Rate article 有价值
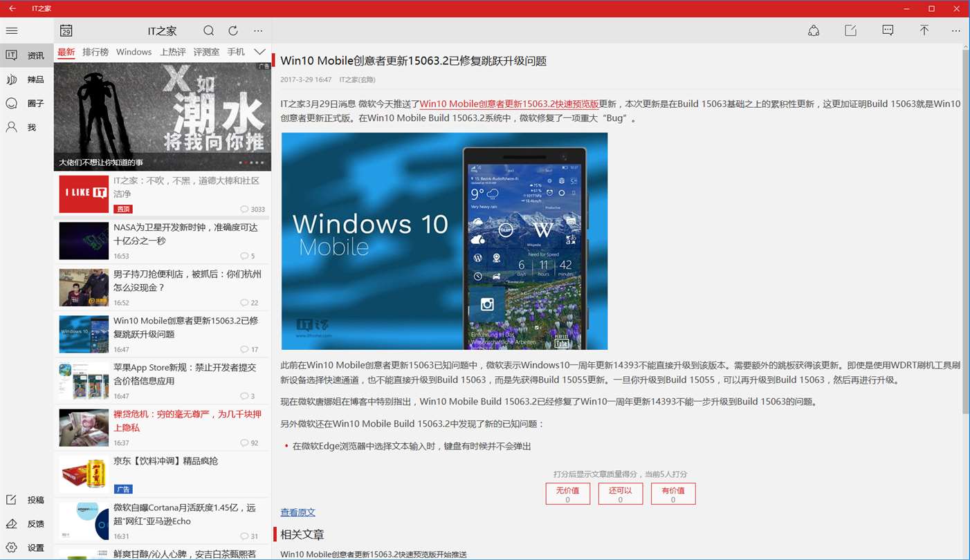970x560 pixels. point(673,494)
